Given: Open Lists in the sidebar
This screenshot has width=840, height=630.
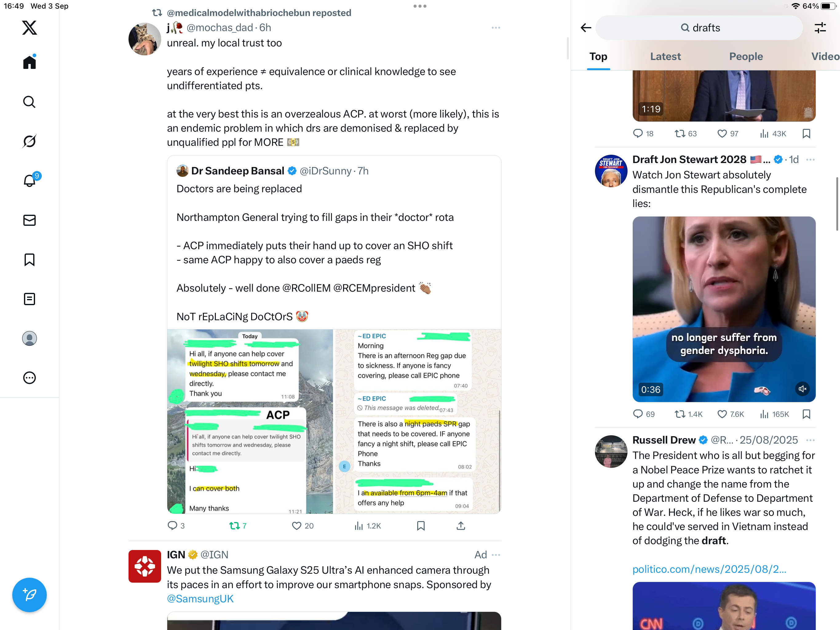Looking at the screenshot, I should click(x=29, y=299).
